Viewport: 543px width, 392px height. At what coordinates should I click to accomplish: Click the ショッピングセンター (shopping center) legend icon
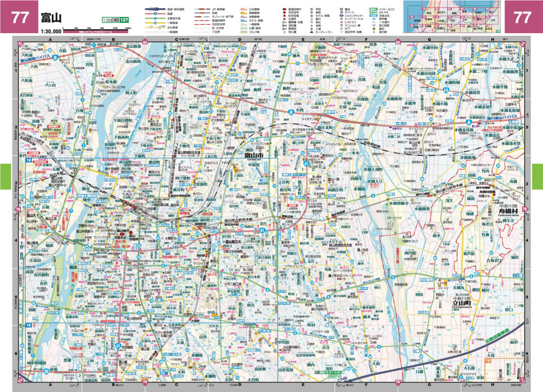pos(342,16)
